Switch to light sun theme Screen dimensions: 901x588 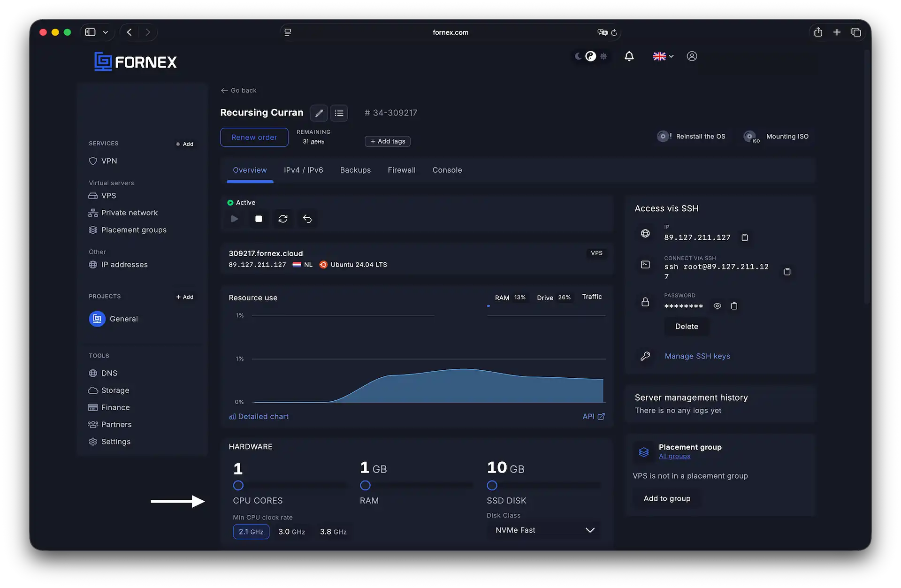(603, 56)
